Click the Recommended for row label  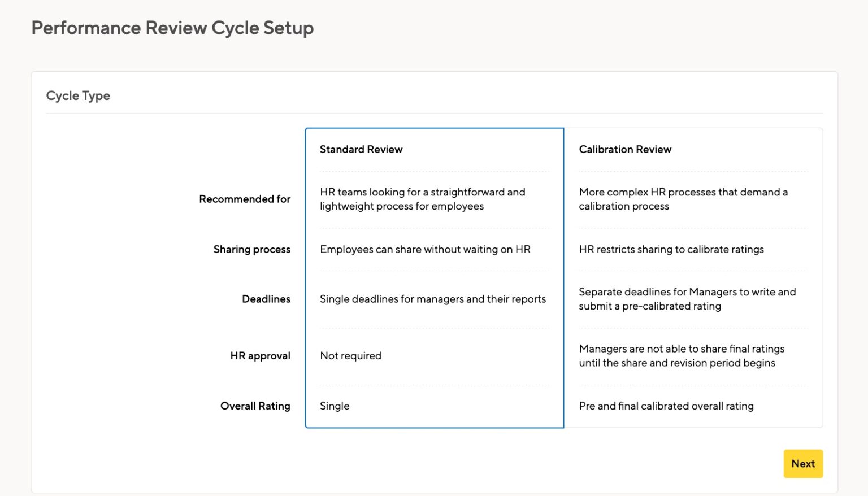[245, 199]
